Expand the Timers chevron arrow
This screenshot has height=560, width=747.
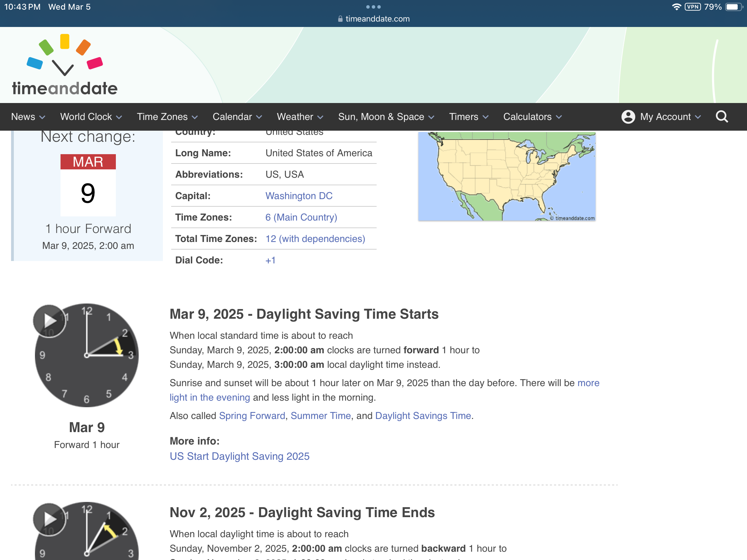click(486, 118)
